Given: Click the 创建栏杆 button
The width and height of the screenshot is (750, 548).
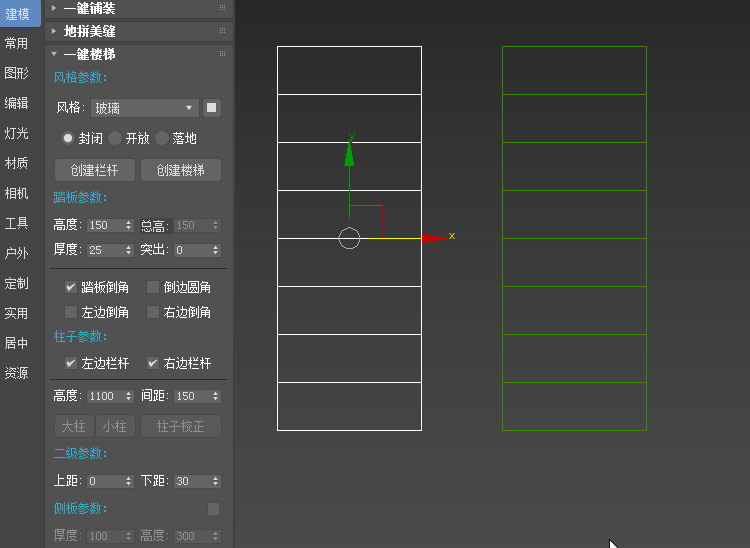Looking at the screenshot, I should 95,170.
